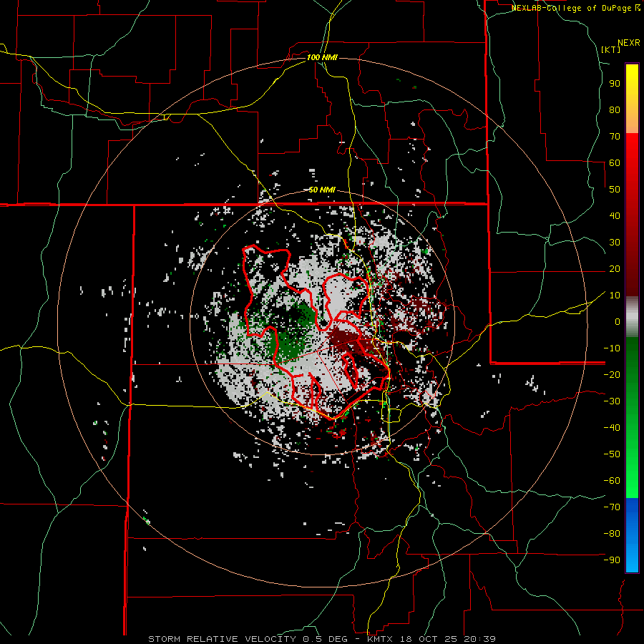The image size is (644, 644).
Task: Click the -80 value on the velocity scale
Action: 612,534
